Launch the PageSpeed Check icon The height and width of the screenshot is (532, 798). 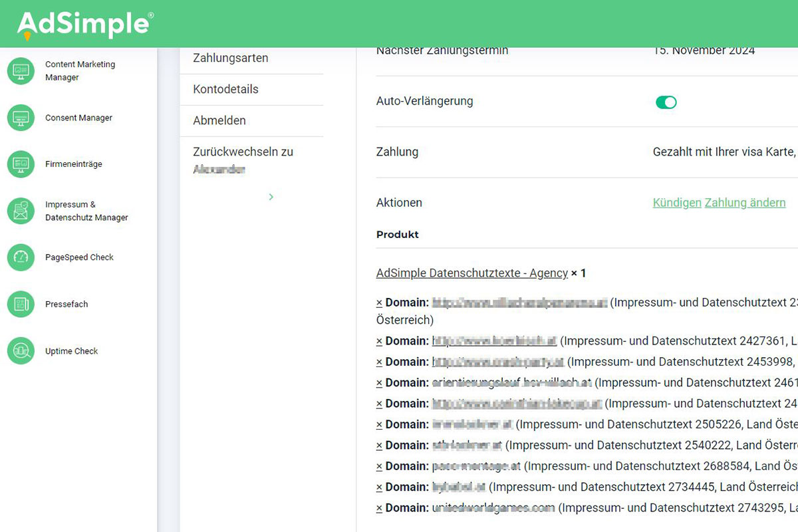click(x=21, y=257)
